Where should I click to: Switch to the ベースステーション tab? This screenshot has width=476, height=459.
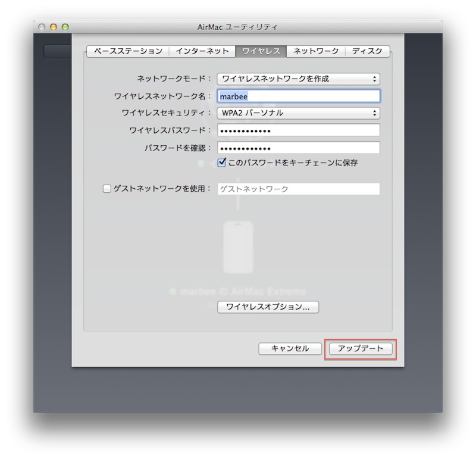coord(126,51)
